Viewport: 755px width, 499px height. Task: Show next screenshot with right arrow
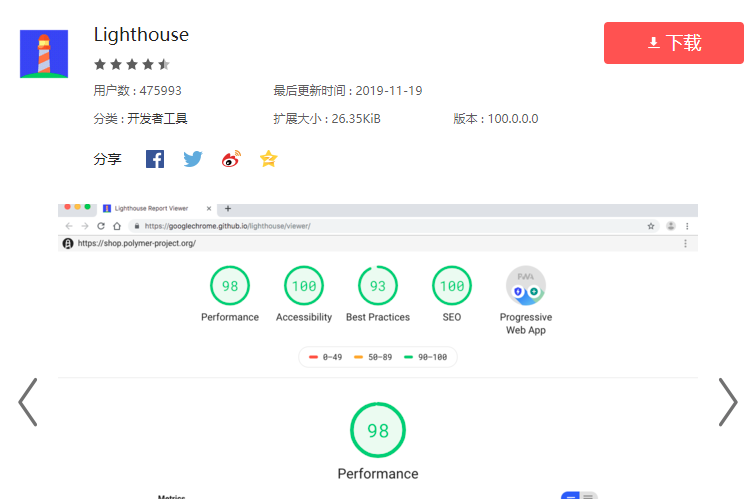[x=728, y=402]
